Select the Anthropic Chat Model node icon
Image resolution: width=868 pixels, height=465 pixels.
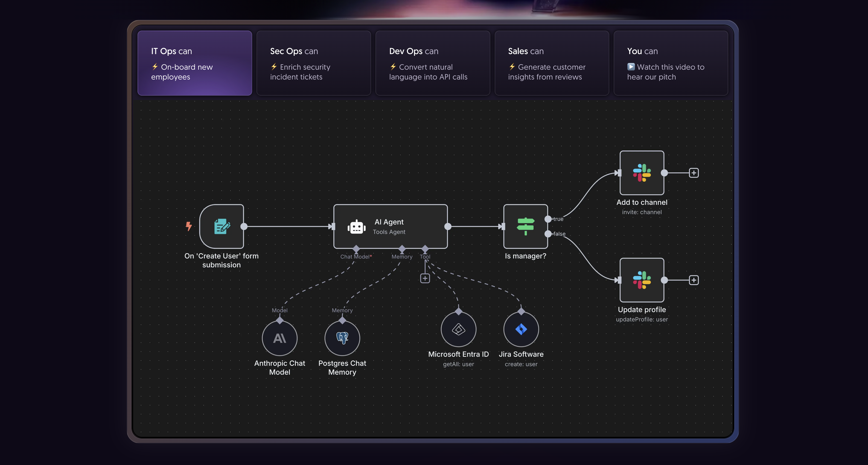point(279,339)
